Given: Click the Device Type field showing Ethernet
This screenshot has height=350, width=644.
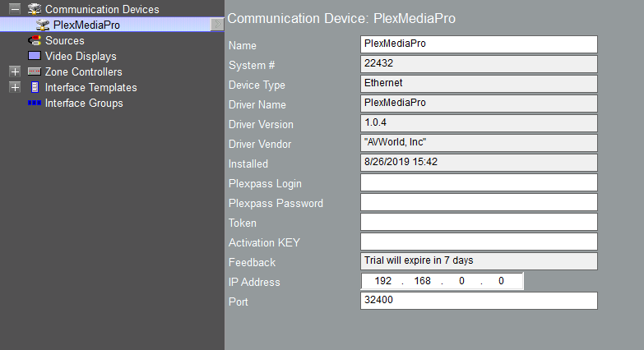Looking at the screenshot, I should [479, 84].
